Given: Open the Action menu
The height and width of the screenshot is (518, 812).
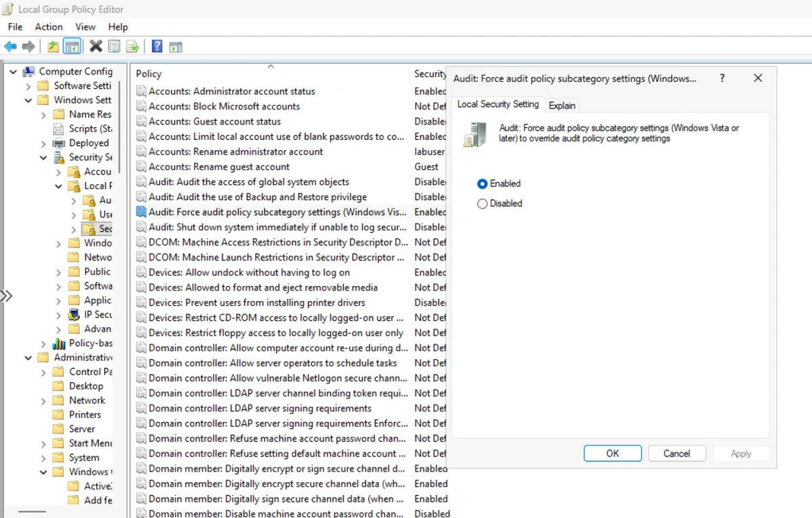Looking at the screenshot, I should [x=49, y=26].
